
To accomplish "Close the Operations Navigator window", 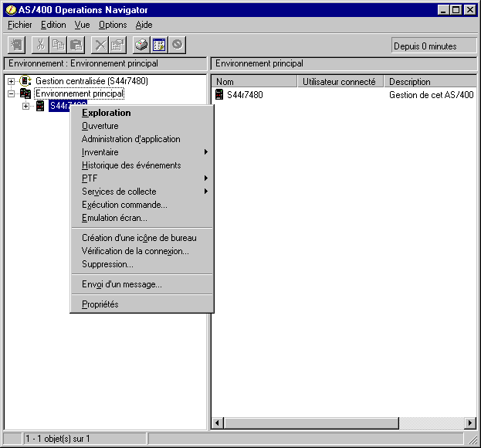I will click(470, 10).
